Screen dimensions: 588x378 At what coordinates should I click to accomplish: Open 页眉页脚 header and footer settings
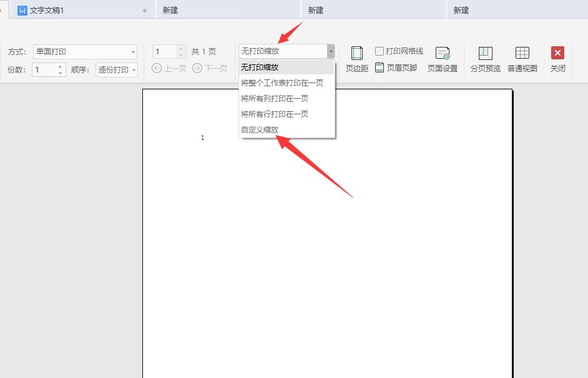396,68
